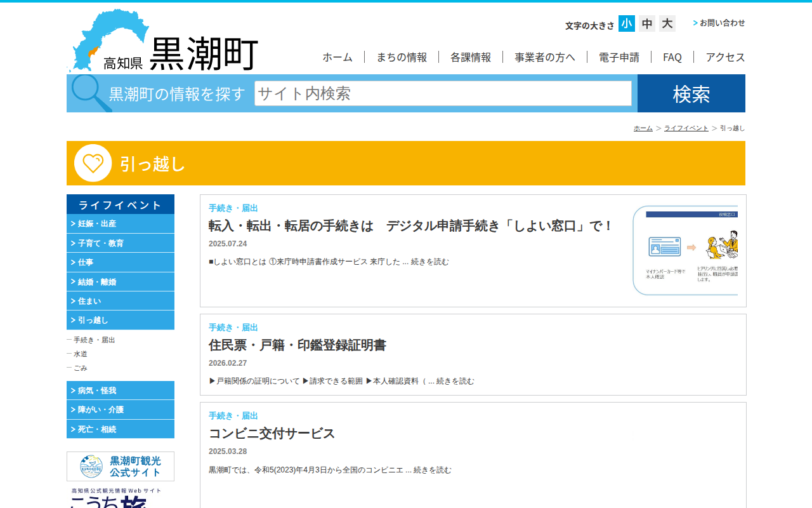Go to ライフイベント in breadcrumb

click(686, 128)
